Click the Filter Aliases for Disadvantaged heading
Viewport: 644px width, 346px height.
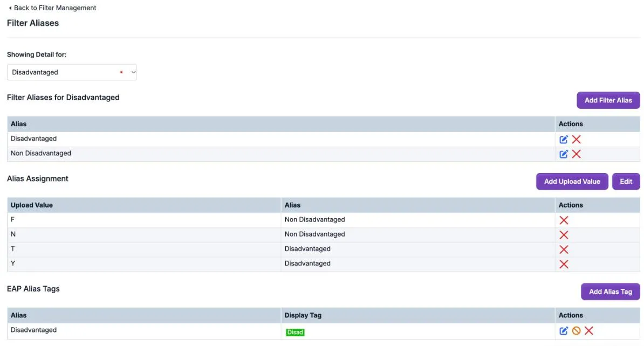click(x=63, y=98)
